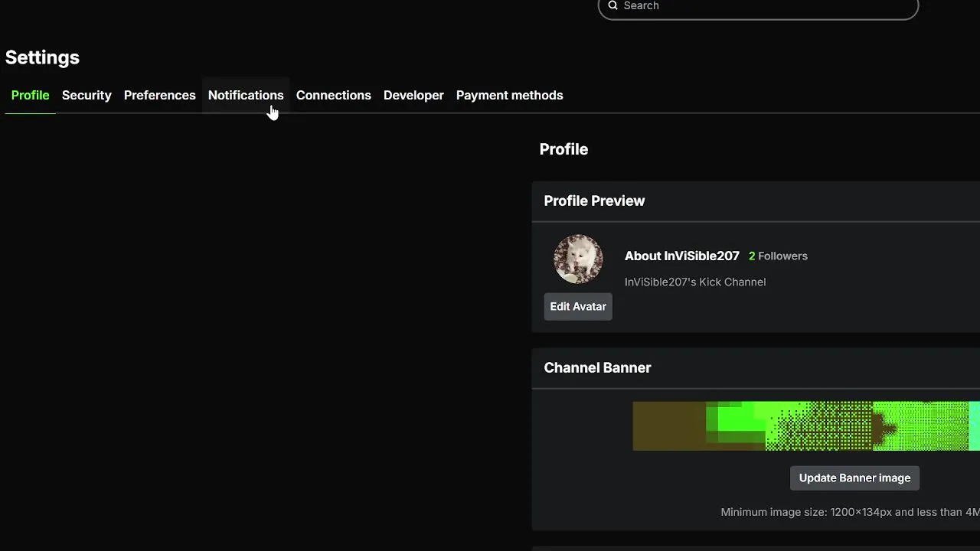This screenshot has width=980, height=551.
Task: Click the Edit Avatar button
Action: pyautogui.click(x=578, y=306)
